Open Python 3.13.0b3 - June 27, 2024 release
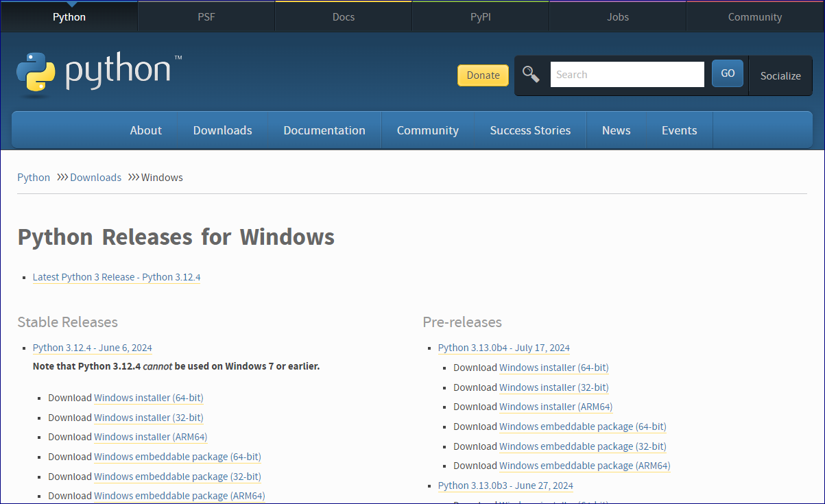This screenshot has width=825, height=504. (x=505, y=485)
